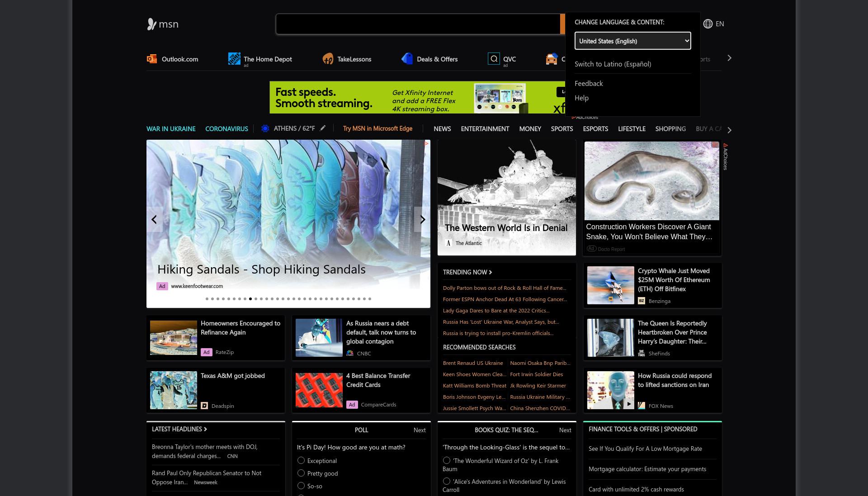
Task: Select the highlighted carousel pagination dot
Action: 250,299
